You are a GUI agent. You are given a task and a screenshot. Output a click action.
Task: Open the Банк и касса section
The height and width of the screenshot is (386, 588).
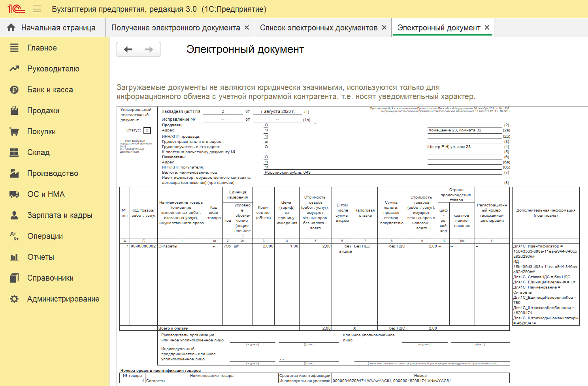[x=50, y=90]
